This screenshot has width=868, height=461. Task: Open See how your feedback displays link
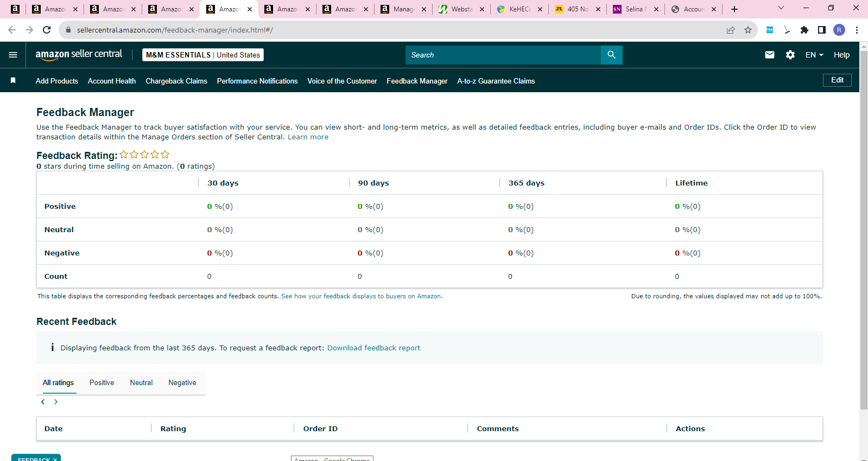click(362, 296)
